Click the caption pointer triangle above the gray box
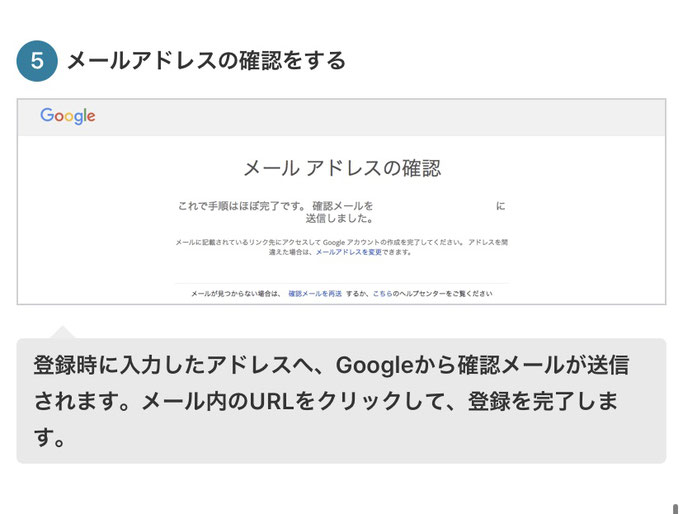This screenshot has width=683, height=514. pyautogui.click(x=63, y=332)
